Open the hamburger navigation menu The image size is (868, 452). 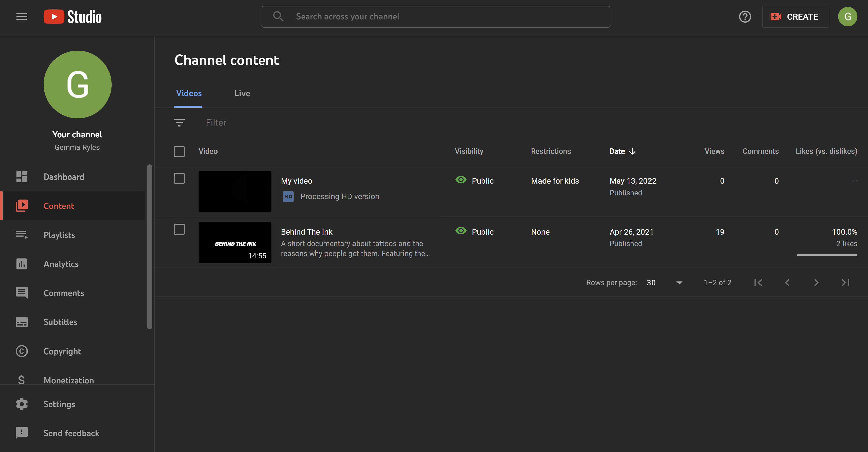[x=22, y=16]
